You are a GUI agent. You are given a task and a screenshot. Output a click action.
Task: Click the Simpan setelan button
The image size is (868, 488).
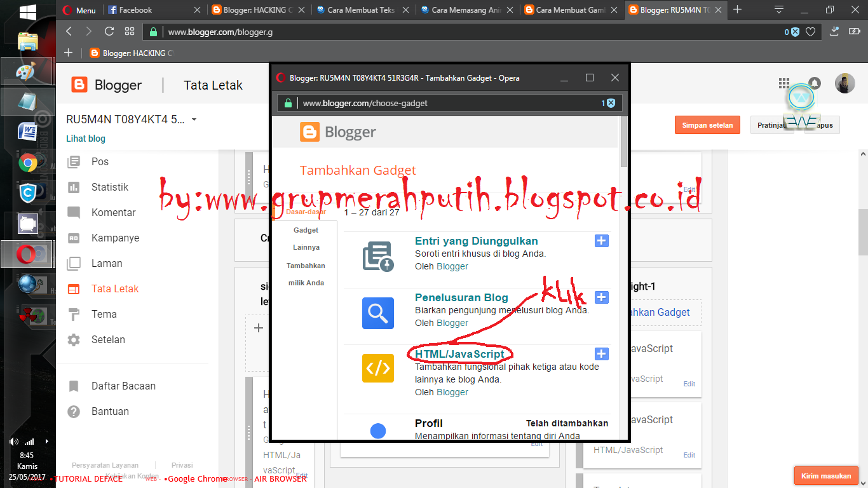point(708,125)
